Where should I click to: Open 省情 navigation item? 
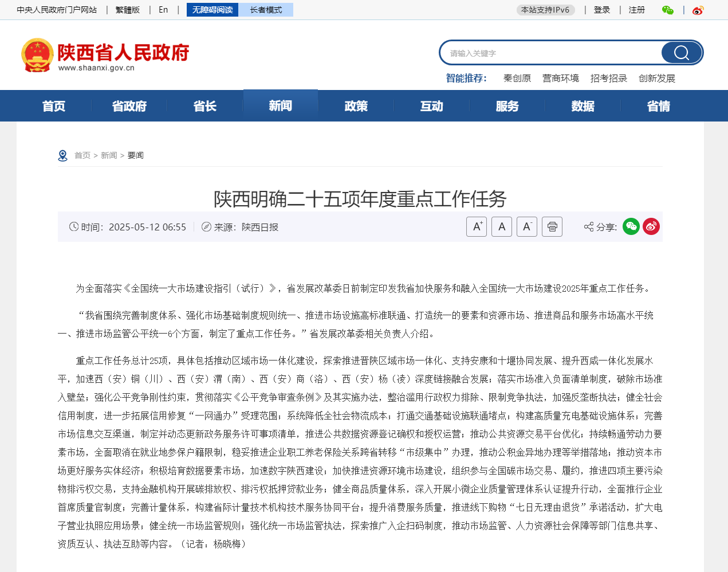[659, 106]
